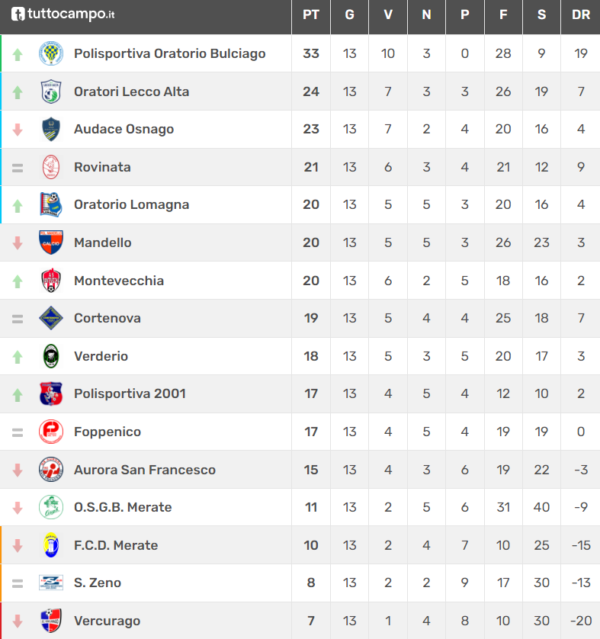Open the Oratorio Lomagna team page
This screenshot has height=639, width=600.
[131, 205]
